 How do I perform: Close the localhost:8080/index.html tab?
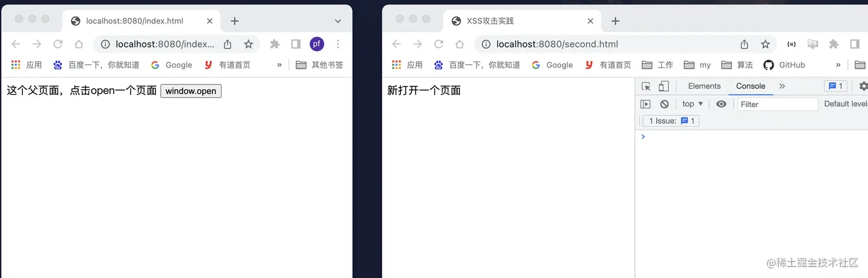click(210, 21)
